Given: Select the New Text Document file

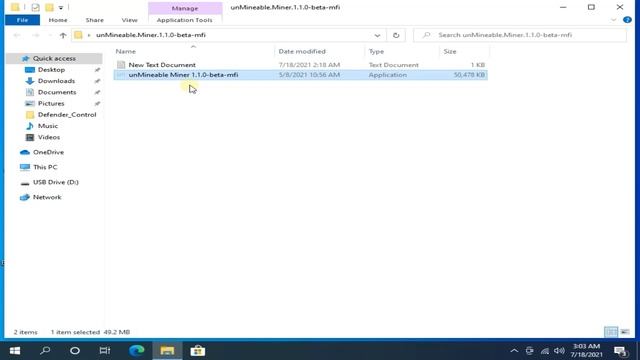Looking at the screenshot, I should (300, 65).
